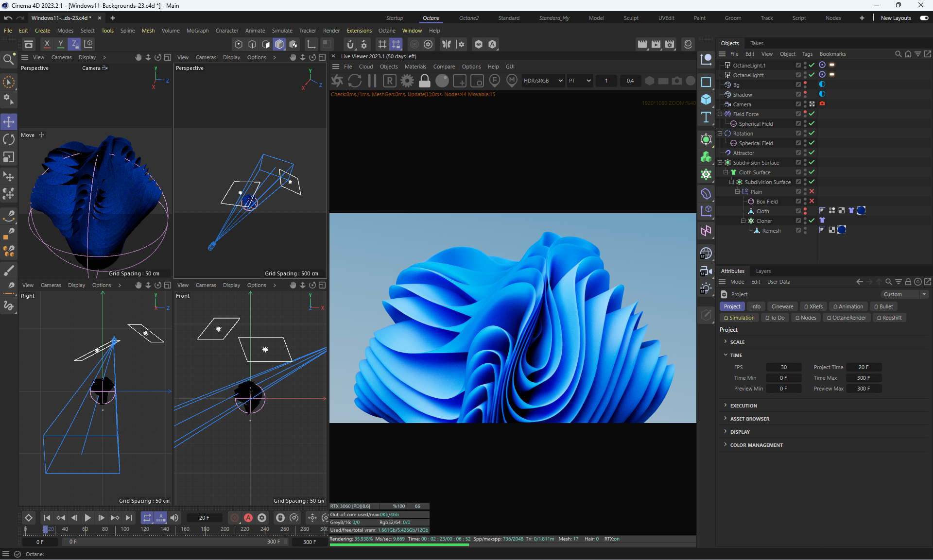Select the Move tool in left toolbar

coord(9,121)
